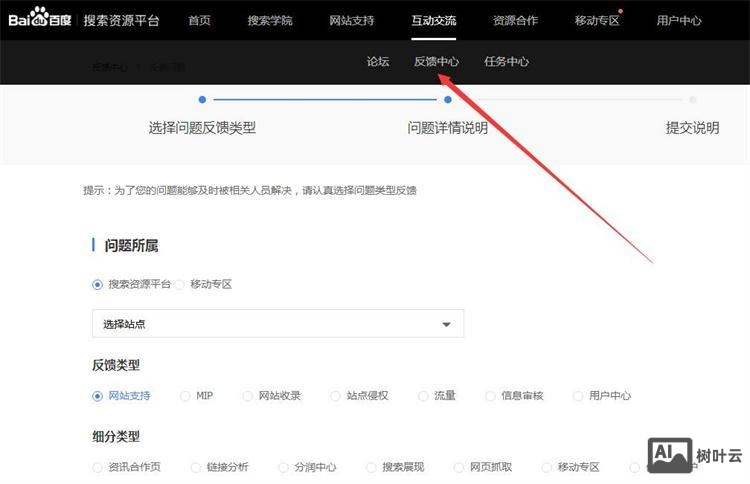Select the 网站支持 feedback type radio
Viewport: 750px width, 484px height.
97,396
